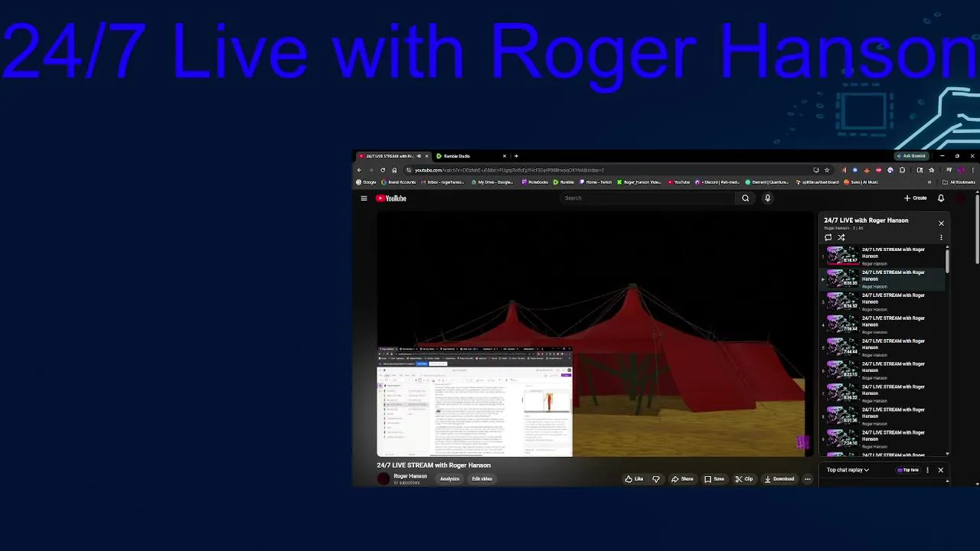Focus the YouTube search field
The height and width of the screenshot is (551, 980).
tap(647, 198)
